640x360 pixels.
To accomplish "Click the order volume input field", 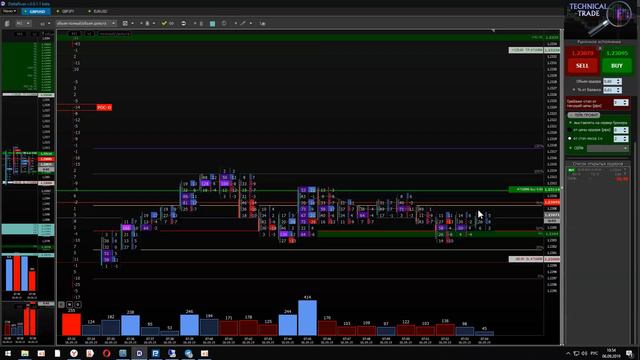I will (x=612, y=82).
